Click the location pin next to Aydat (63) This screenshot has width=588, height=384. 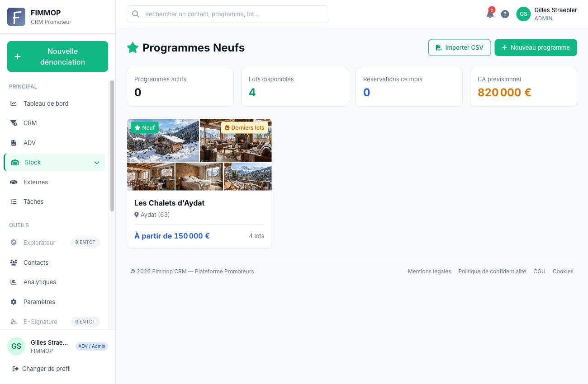pyautogui.click(x=137, y=215)
